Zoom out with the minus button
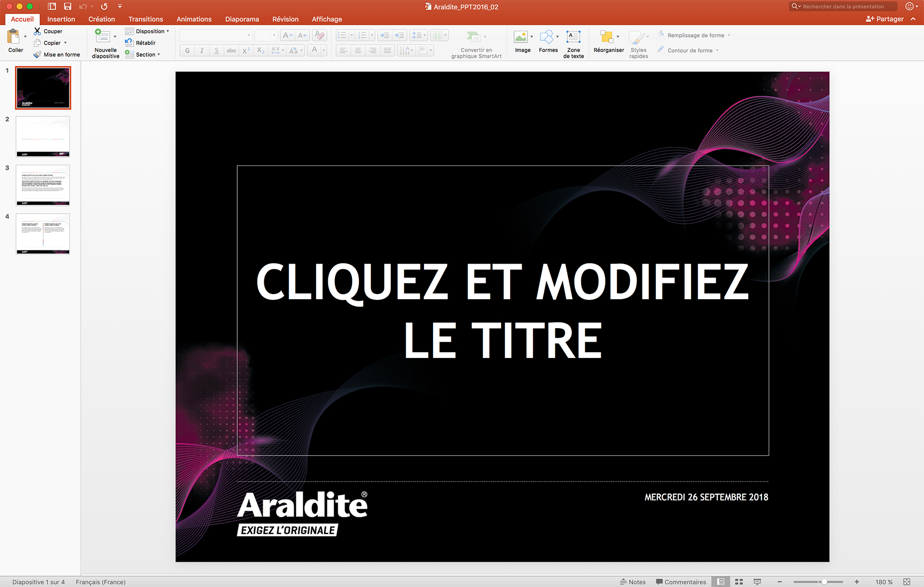 pos(780,582)
